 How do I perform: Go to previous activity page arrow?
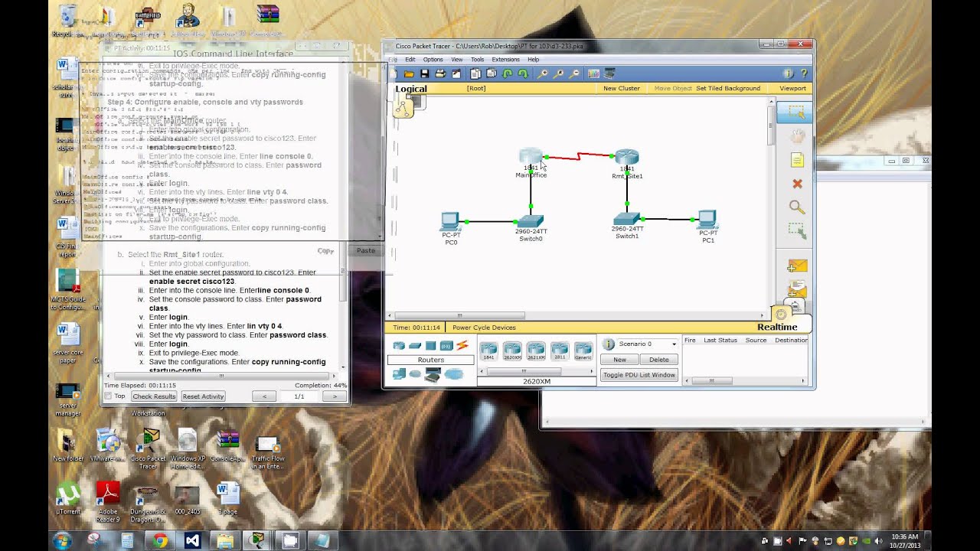click(264, 396)
